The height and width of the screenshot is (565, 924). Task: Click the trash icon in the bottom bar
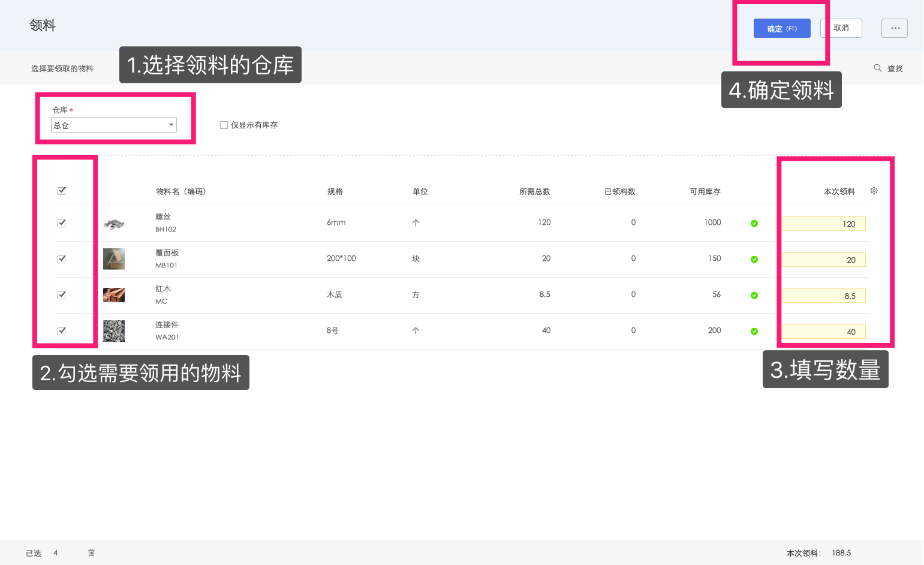pyautogui.click(x=91, y=552)
